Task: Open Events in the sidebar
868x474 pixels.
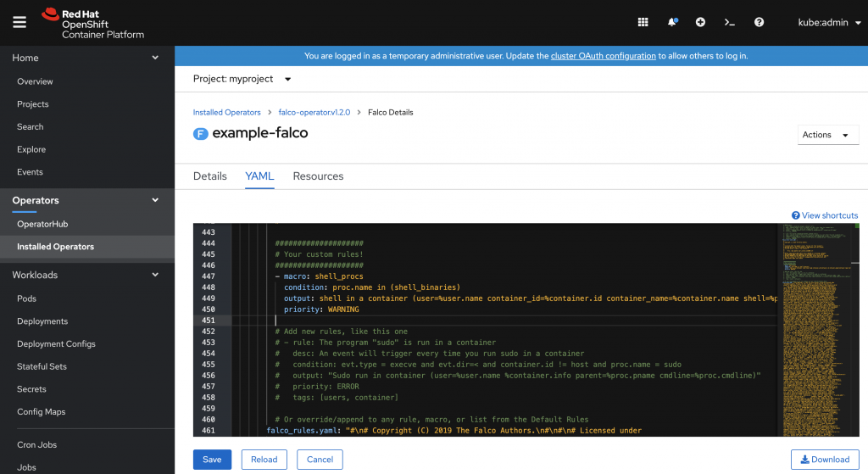Action: tap(30, 172)
